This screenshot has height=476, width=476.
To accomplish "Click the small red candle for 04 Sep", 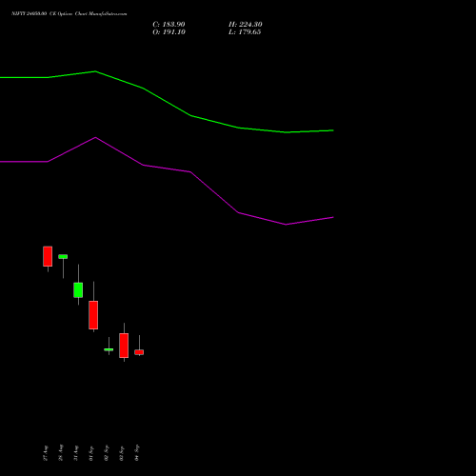I will (x=139, y=352).
